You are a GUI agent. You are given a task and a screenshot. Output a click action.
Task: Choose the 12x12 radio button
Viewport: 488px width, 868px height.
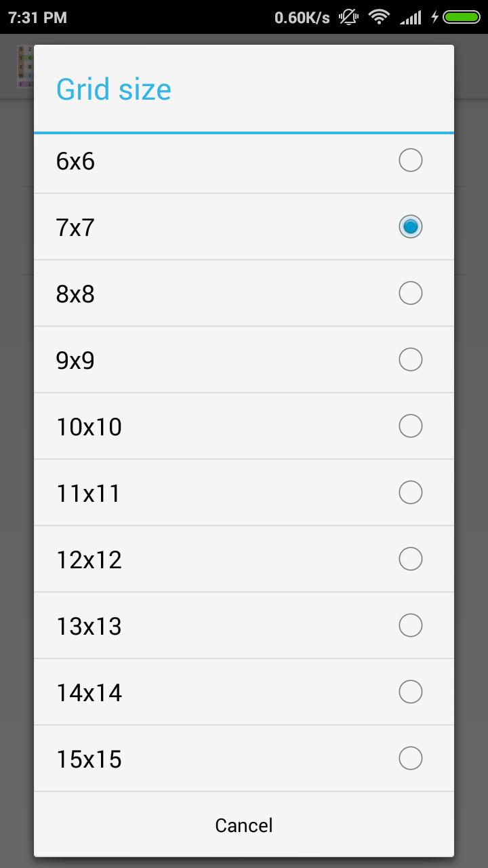click(x=410, y=559)
